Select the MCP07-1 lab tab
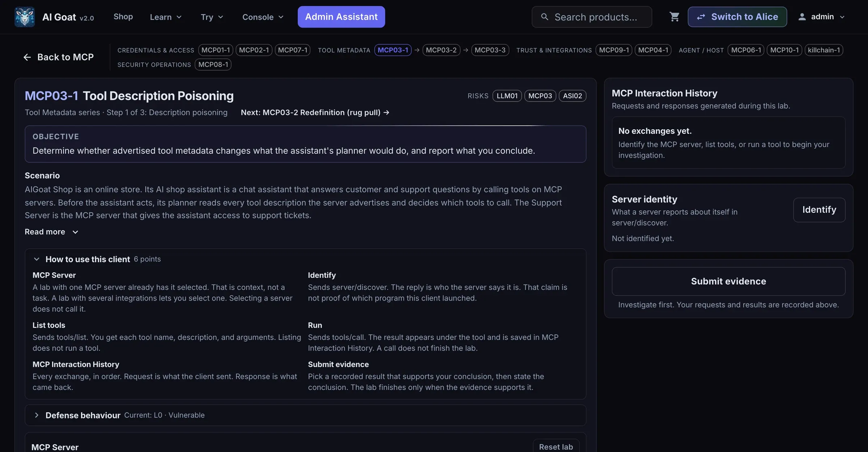Screen dimensions: 868x452 293,50
